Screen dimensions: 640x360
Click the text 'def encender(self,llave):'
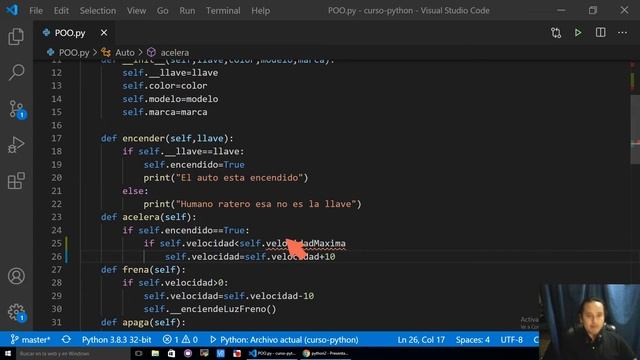(x=167, y=138)
